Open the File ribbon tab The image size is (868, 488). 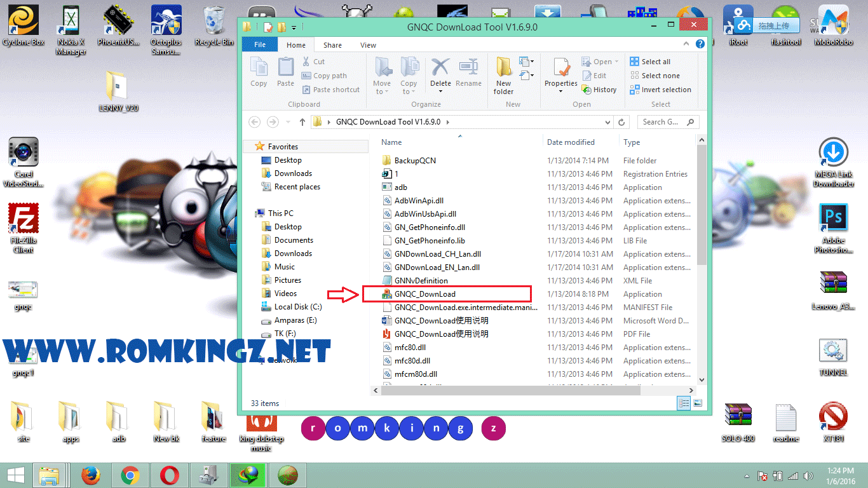pyautogui.click(x=260, y=45)
